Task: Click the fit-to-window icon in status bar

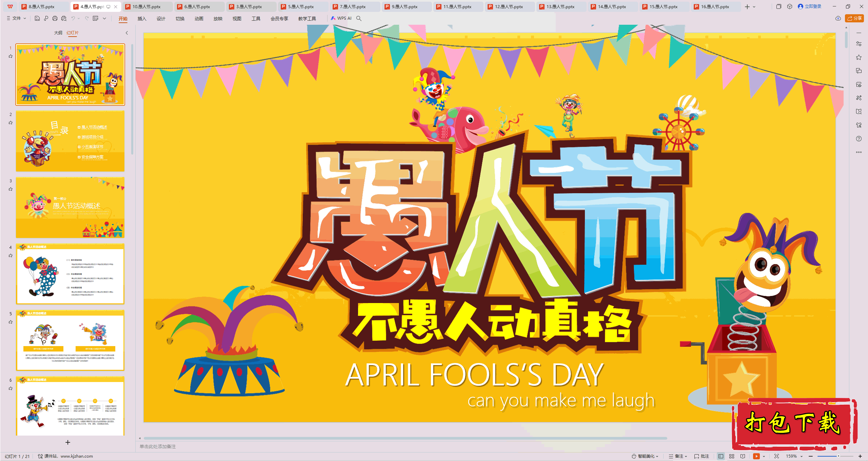Action: (x=777, y=456)
